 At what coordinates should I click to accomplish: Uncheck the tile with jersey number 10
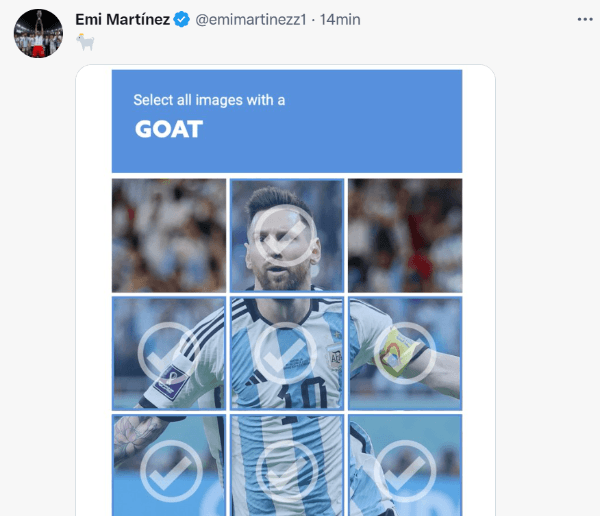(x=287, y=353)
